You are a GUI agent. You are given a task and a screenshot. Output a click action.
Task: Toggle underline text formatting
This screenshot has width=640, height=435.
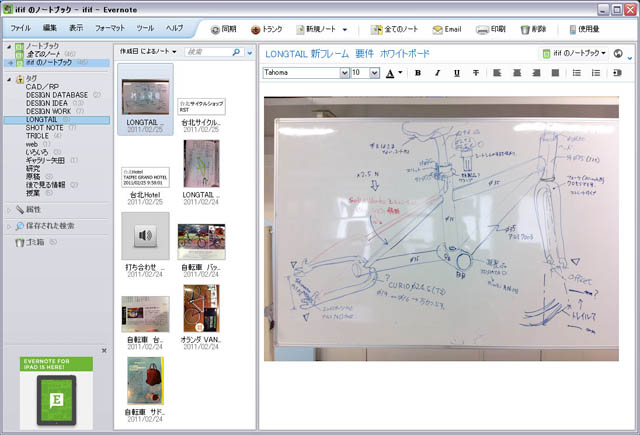pos(456,73)
